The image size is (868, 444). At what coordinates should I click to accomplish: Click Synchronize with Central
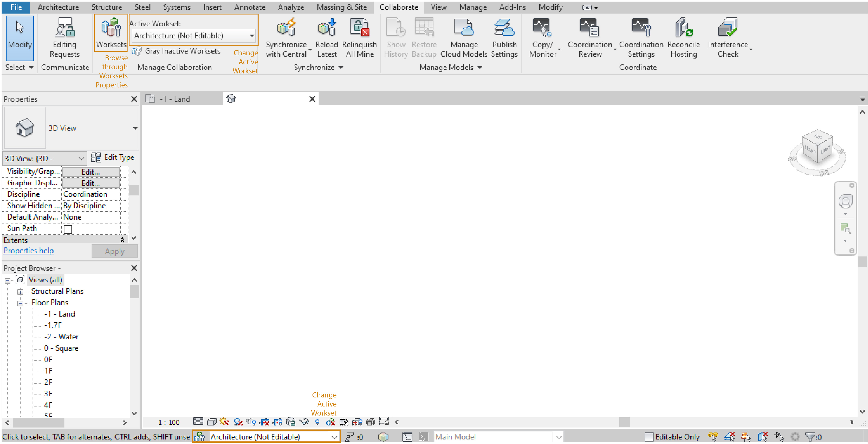point(286,37)
